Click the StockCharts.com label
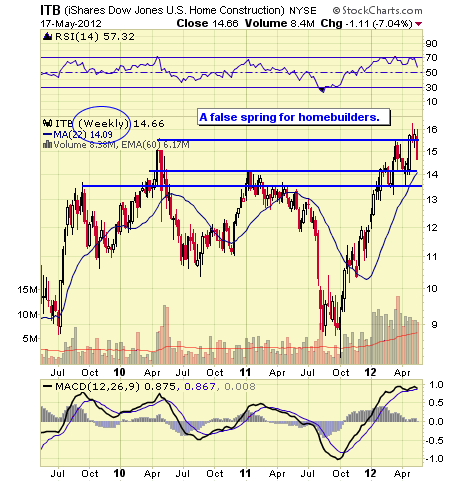460x482 pixels. tap(377, 11)
